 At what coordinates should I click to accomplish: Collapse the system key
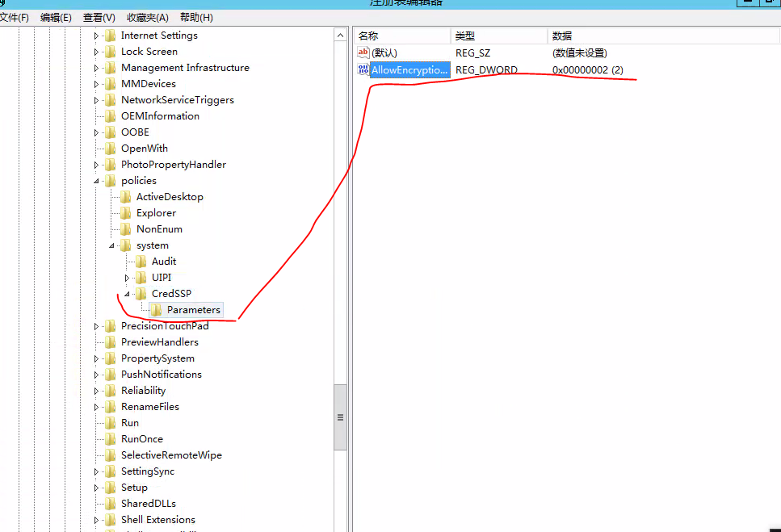[x=111, y=246]
